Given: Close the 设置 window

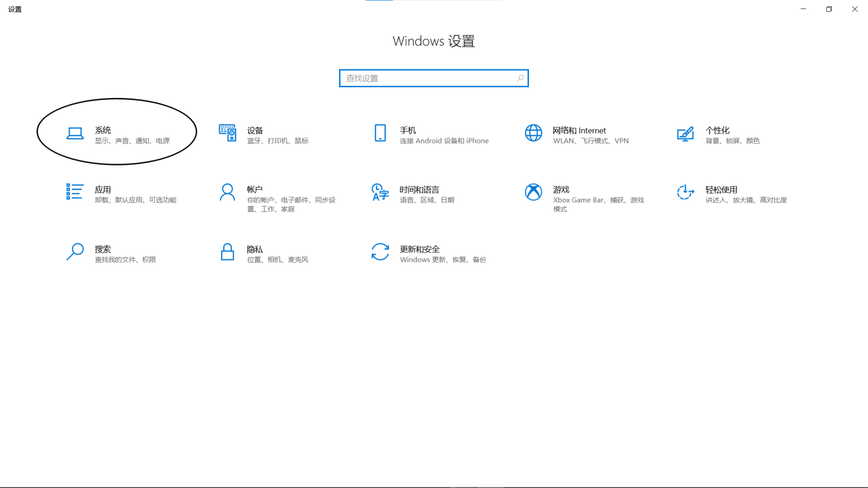Looking at the screenshot, I should point(854,9).
